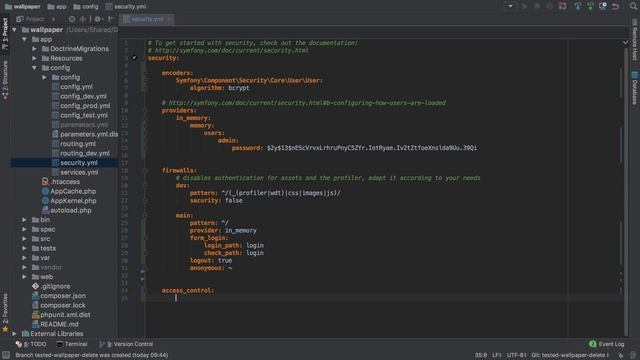
Task: Click the purple Revert arrow icon
Action: pos(616,6)
